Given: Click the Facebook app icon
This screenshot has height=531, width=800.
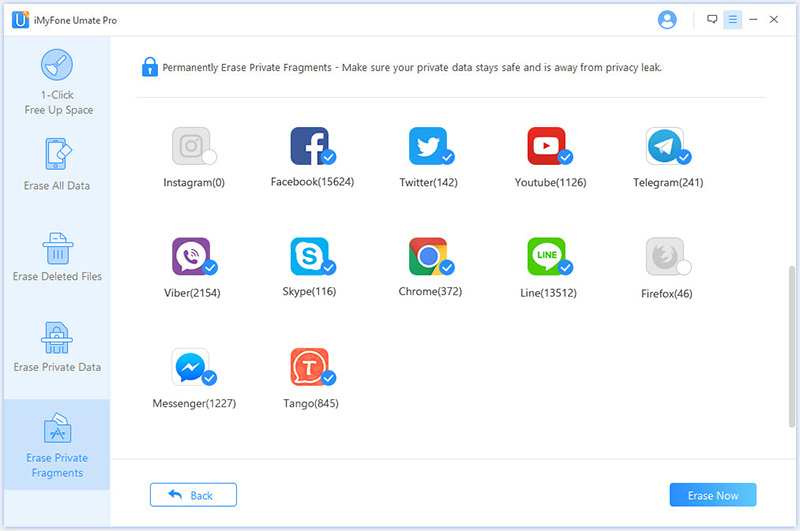Looking at the screenshot, I should 310,146.
